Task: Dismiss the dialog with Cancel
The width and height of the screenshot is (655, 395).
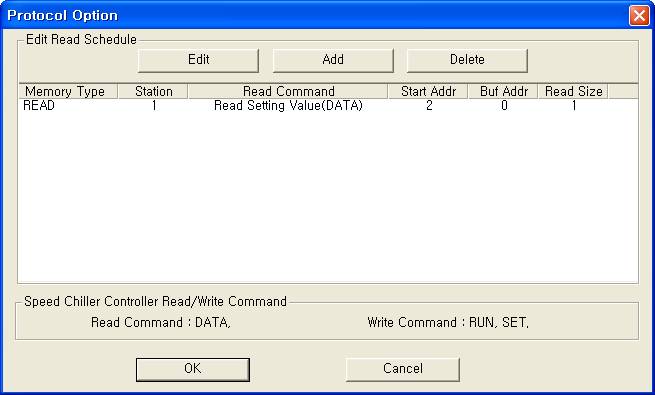Action: click(x=403, y=369)
